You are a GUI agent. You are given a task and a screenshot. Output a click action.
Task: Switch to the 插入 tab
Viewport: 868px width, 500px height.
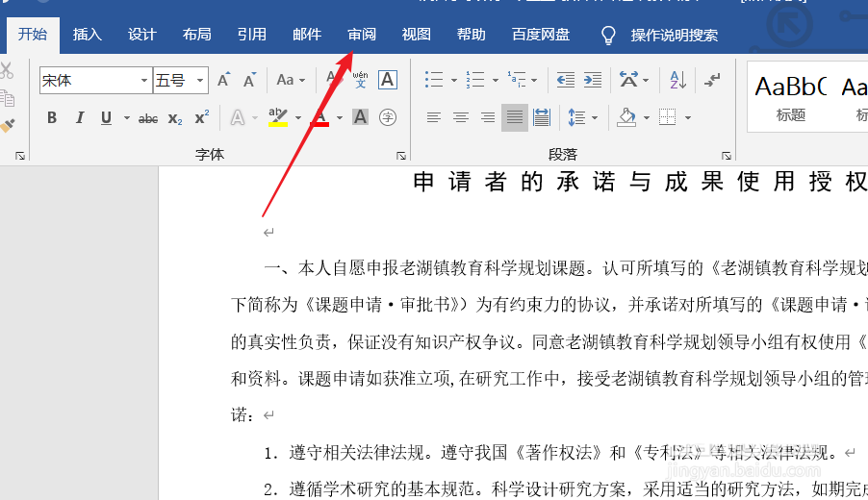(88, 35)
